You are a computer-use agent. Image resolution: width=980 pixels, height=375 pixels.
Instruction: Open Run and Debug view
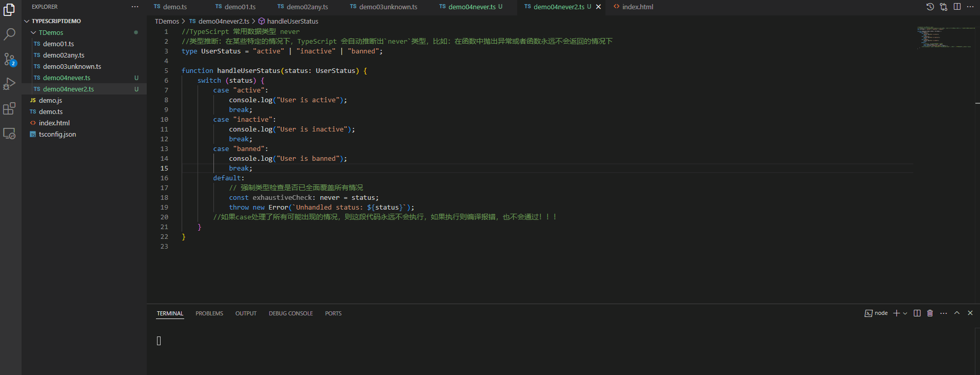point(9,84)
